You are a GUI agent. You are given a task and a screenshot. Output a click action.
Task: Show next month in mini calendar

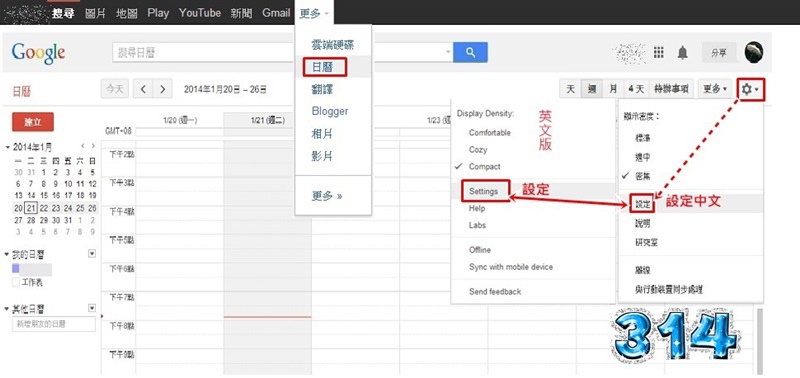tap(93, 146)
